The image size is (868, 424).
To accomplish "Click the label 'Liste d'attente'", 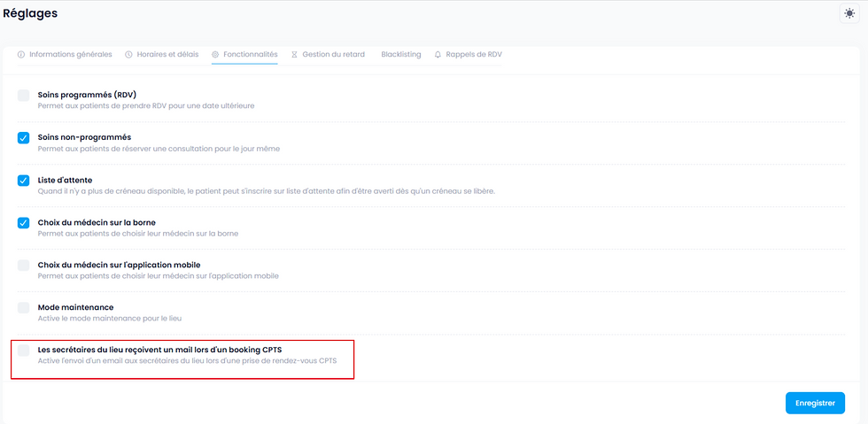I will coord(65,180).
